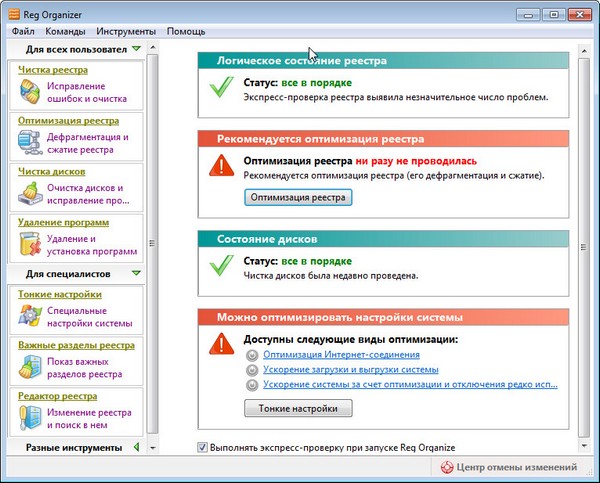Click sidebar scrollbar up arrow
This screenshot has width=600, height=483.
[x=152, y=47]
